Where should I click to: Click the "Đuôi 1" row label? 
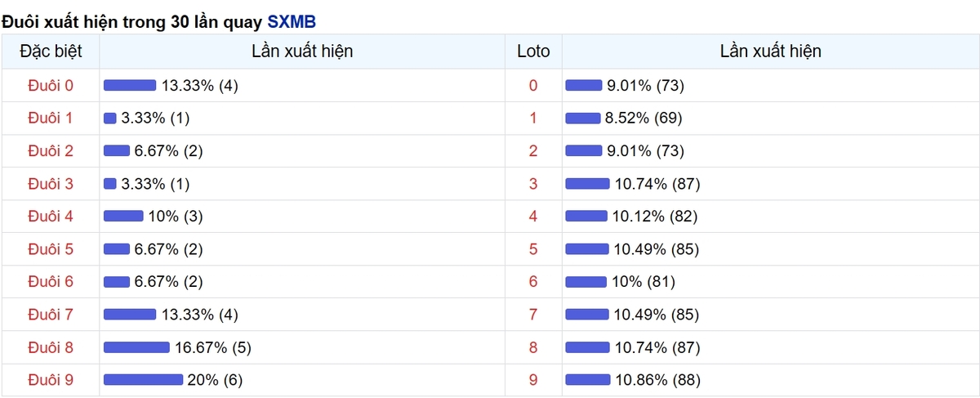coord(51,119)
